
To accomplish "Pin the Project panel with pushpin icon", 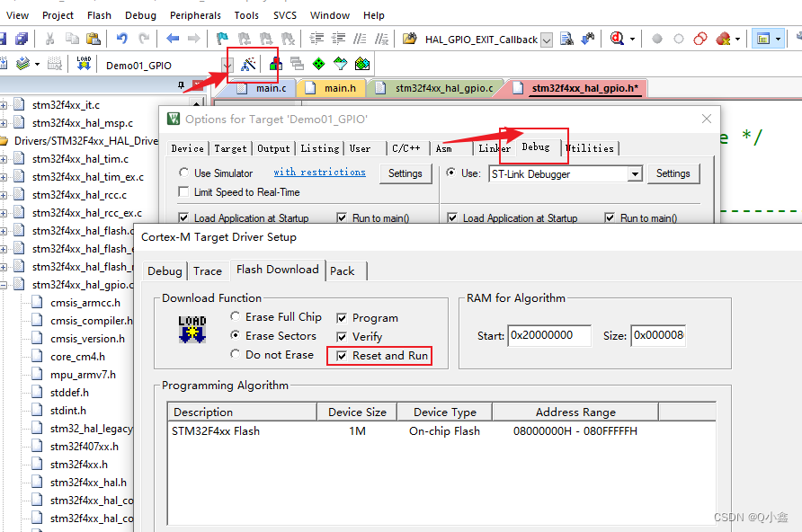I will point(181,85).
